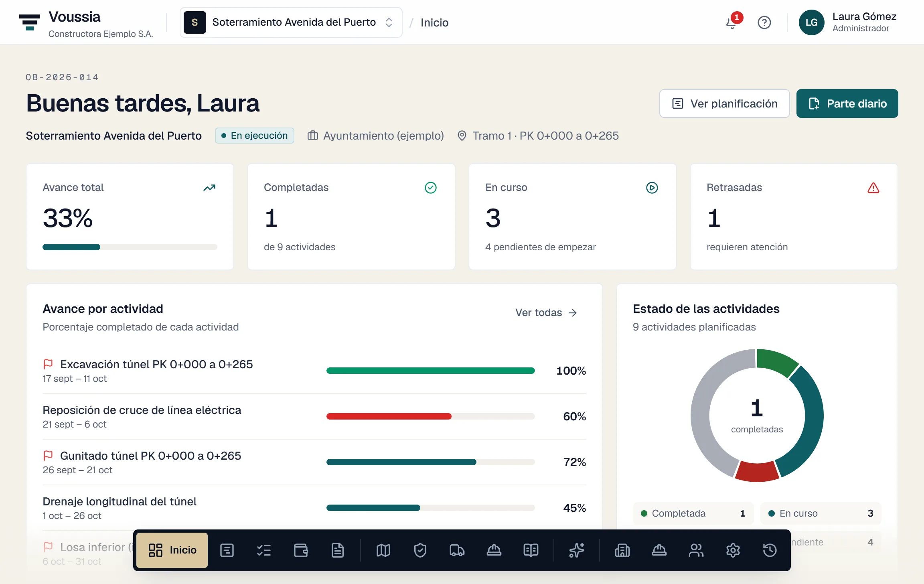
Task: Open the help question mark icon
Action: point(764,22)
